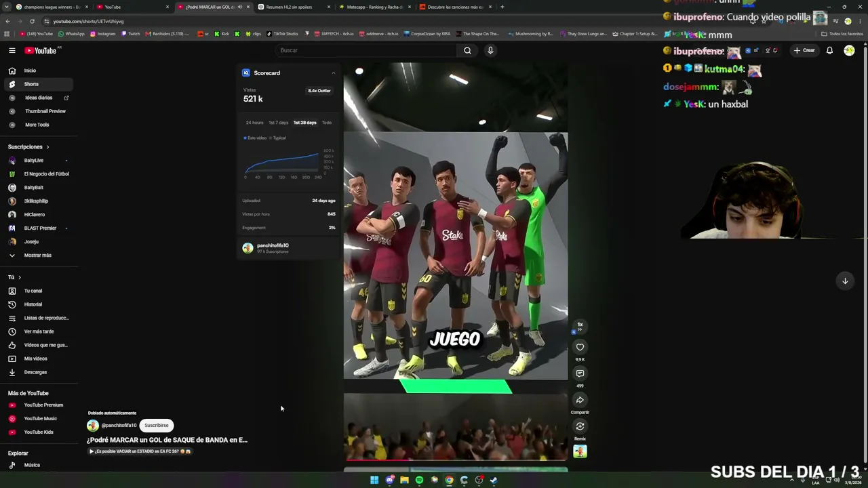Open the BaityLive subscription channel
The image size is (868, 488).
[38, 161]
